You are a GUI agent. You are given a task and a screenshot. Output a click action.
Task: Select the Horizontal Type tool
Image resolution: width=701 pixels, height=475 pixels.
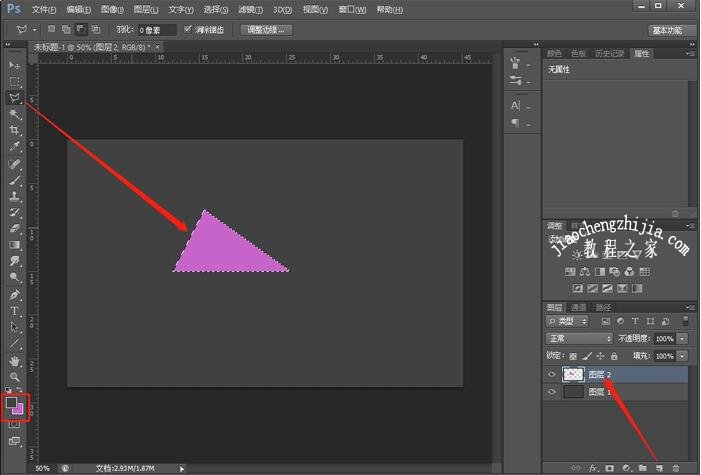[x=15, y=311]
